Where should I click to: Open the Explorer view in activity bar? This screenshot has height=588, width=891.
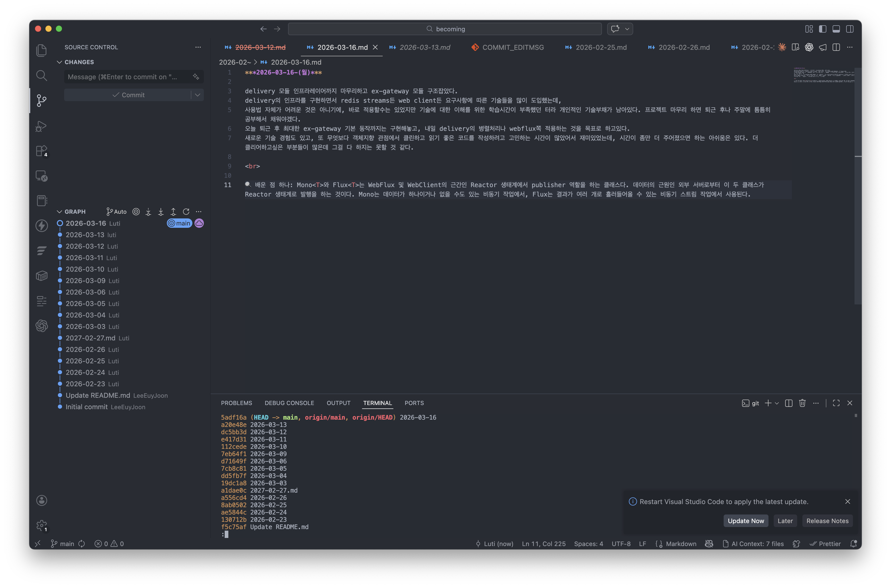tap(41, 50)
